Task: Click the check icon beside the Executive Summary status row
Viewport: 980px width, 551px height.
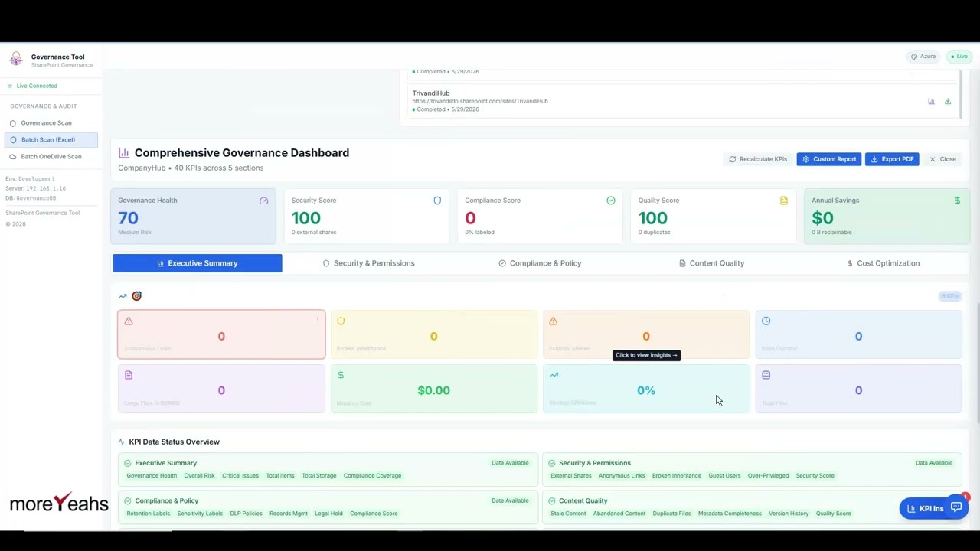Action: click(128, 463)
